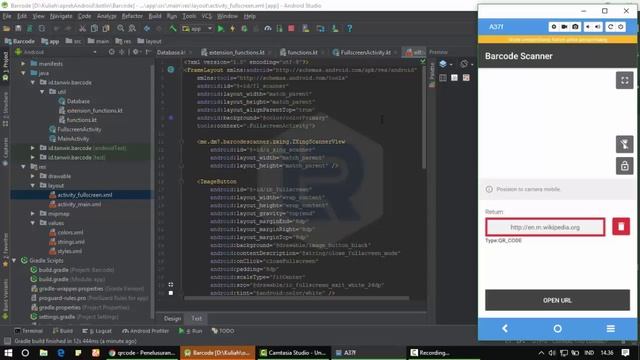Delete scanned result with red trash button
This screenshot has height=360, width=640.
tap(621, 227)
